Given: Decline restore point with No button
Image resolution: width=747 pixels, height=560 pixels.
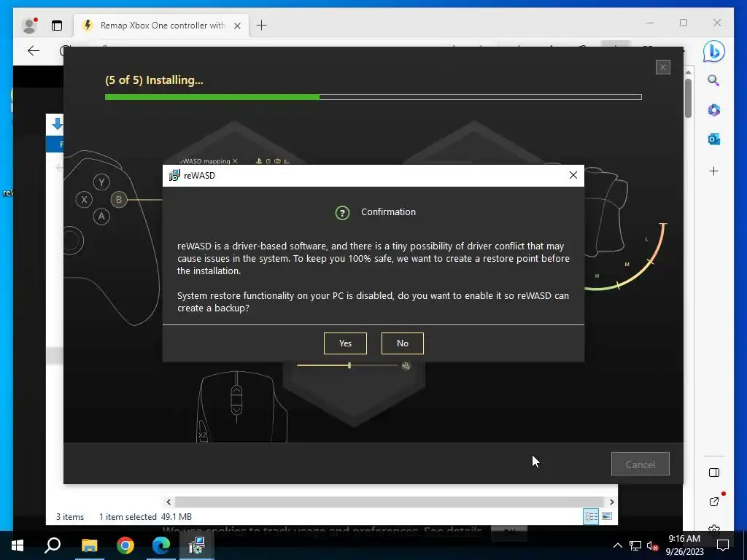Looking at the screenshot, I should click(402, 343).
